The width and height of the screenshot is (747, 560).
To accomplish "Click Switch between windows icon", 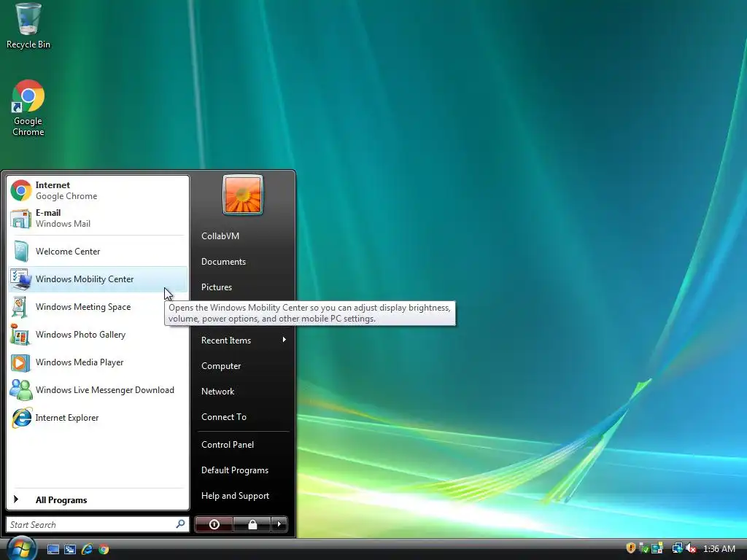I will click(x=70, y=549).
